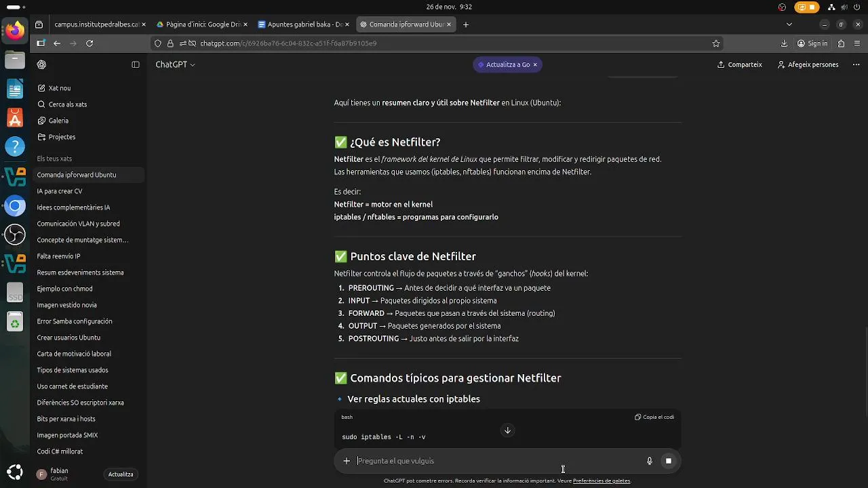List all tabs dropdown arrow
The width and height of the screenshot is (868, 488).
tap(789, 24)
